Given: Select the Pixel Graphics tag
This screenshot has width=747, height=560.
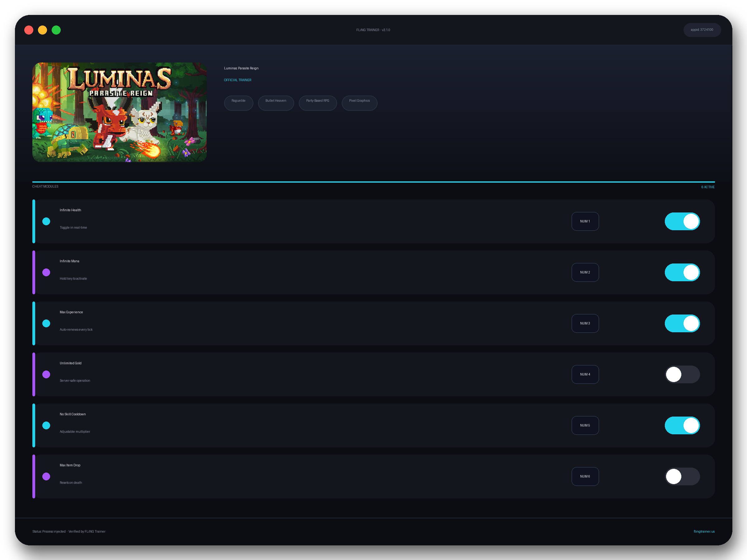Looking at the screenshot, I should coord(359,103).
